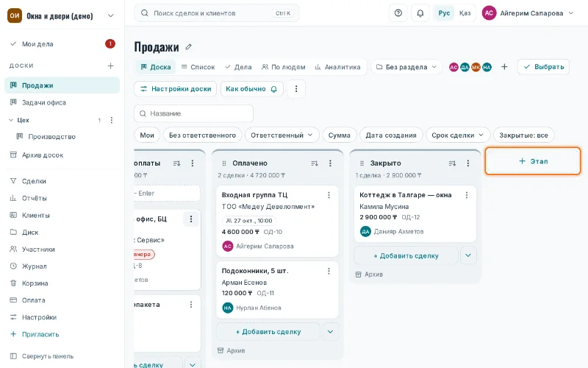Open three-dot menu of офис, БЦ card
The image size is (588, 368).
[x=191, y=219]
